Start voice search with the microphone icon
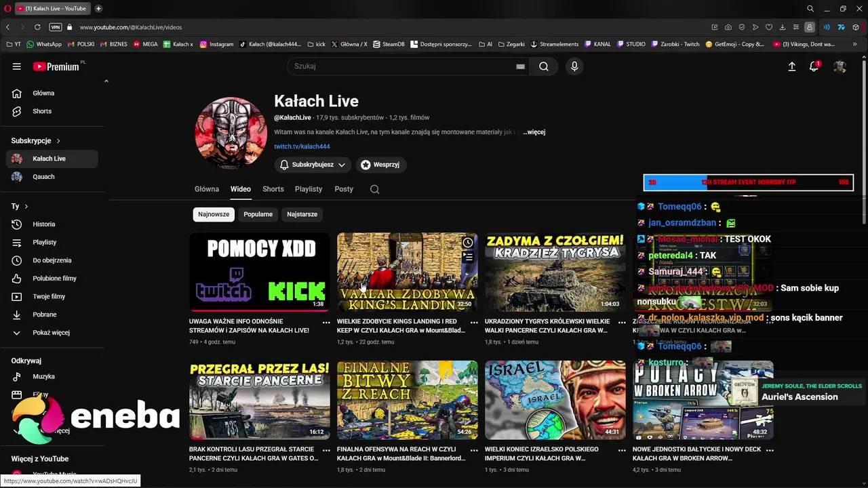 [x=574, y=66]
